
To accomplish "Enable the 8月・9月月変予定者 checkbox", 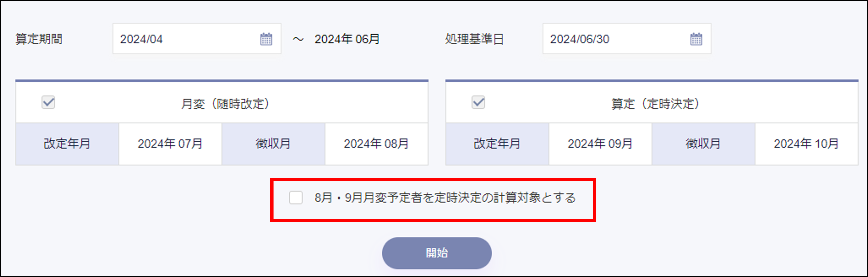I will coord(295,198).
